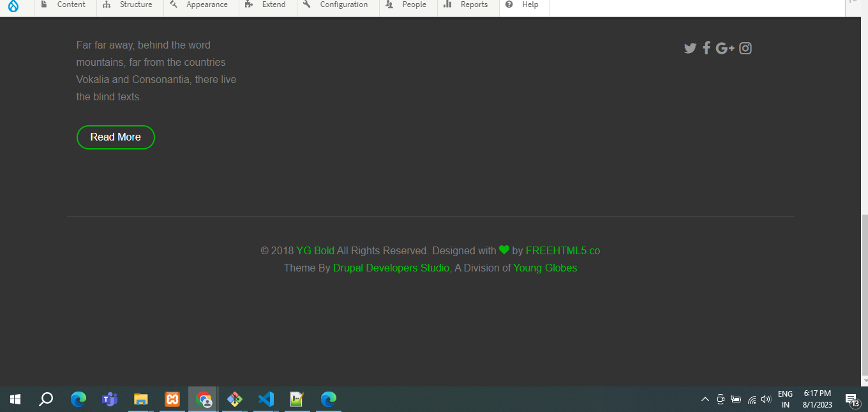
Task: Open the Drupal Developers Studio link
Action: (391, 268)
